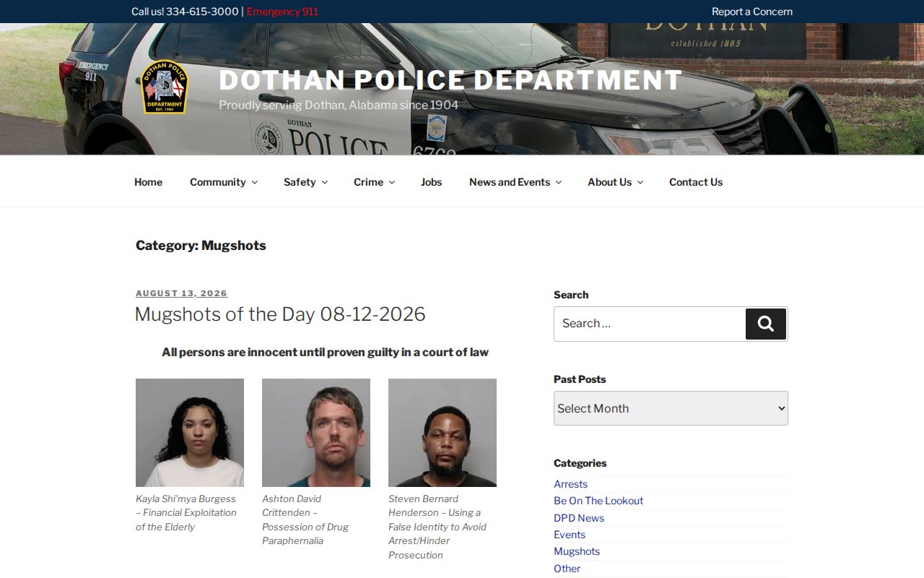Open the Arrests category

click(570, 484)
